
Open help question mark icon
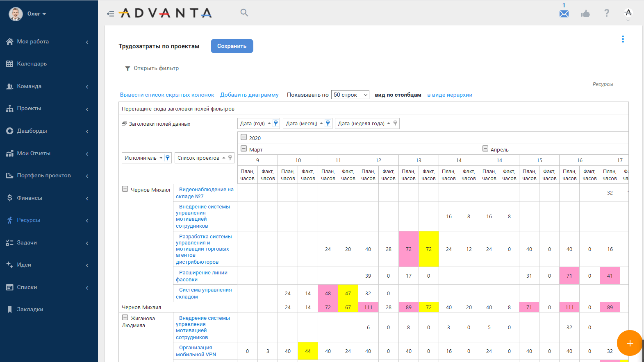tap(607, 13)
